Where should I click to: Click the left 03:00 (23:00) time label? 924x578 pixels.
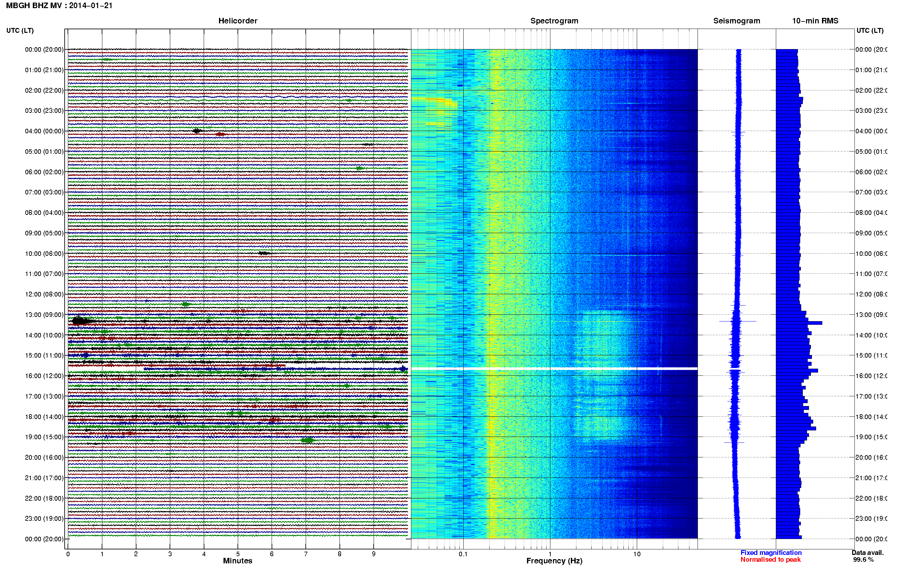[x=44, y=111]
